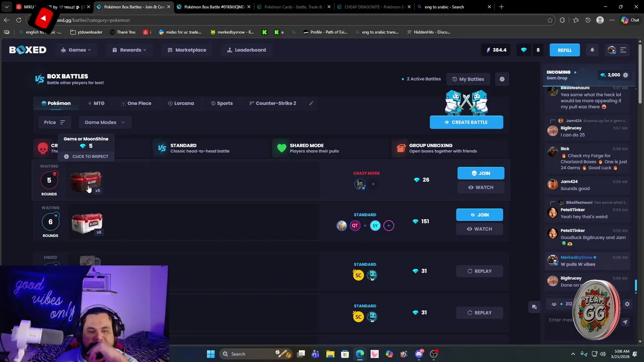The width and height of the screenshot is (644, 362).
Task: Click the Gem Drop info icon
Action: (x=625, y=75)
